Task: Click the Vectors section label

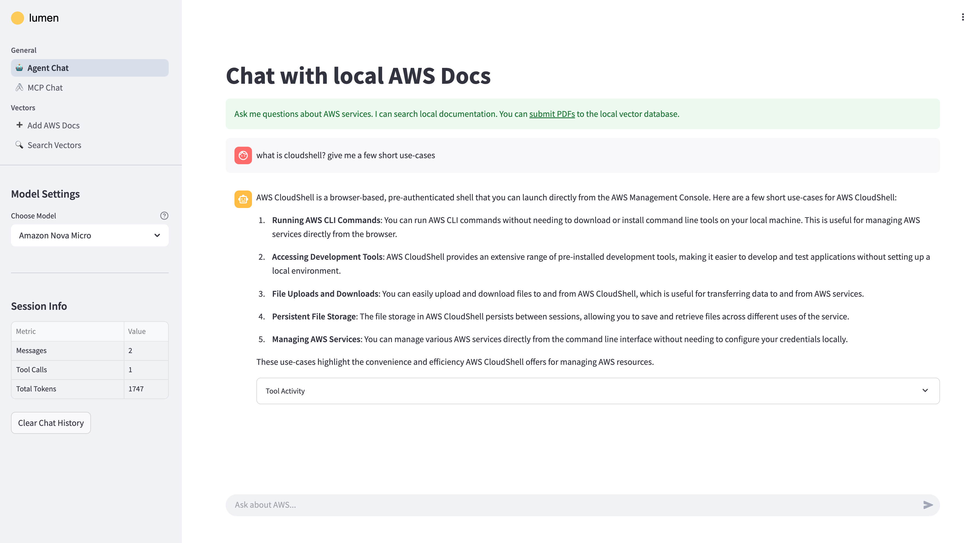Action: pyautogui.click(x=23, y=108)
